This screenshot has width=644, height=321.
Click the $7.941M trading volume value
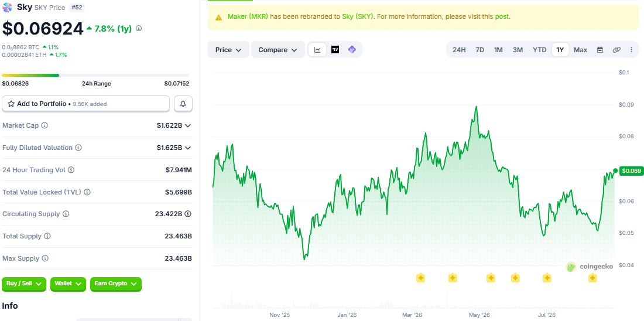pyautogui.click(x=177, y=170)
